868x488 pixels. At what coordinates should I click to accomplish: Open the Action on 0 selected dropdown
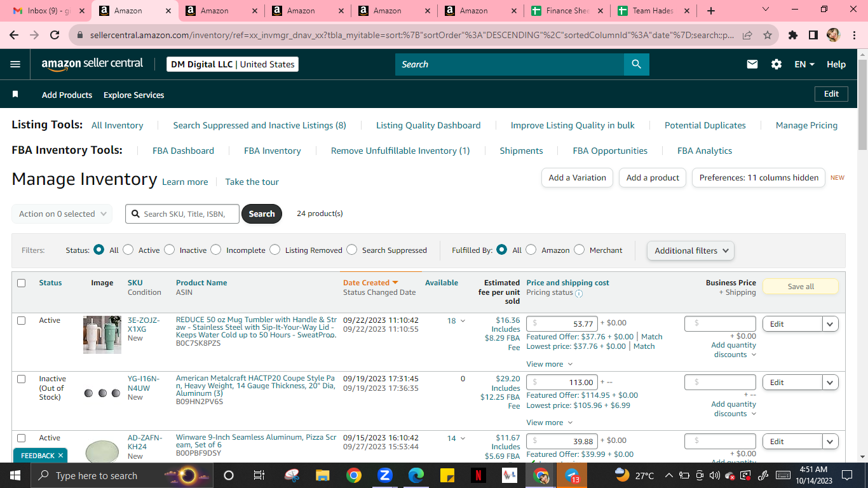[62, 214]
